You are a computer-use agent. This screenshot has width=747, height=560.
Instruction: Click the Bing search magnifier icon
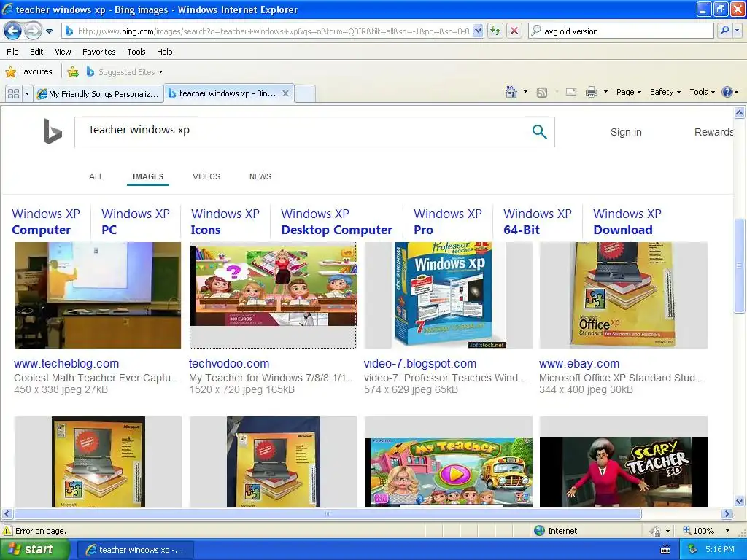(539, 132)
